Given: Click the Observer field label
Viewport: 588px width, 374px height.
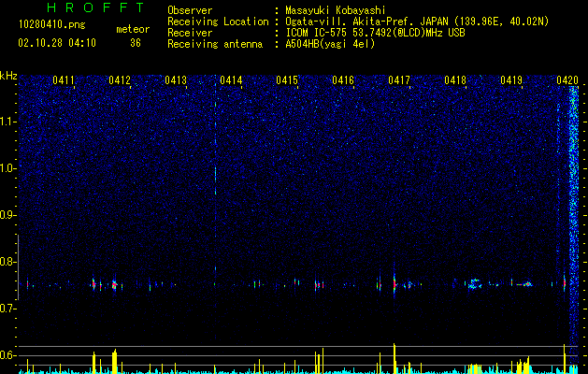Looking at the screenshot, I should tap(190, 10).
